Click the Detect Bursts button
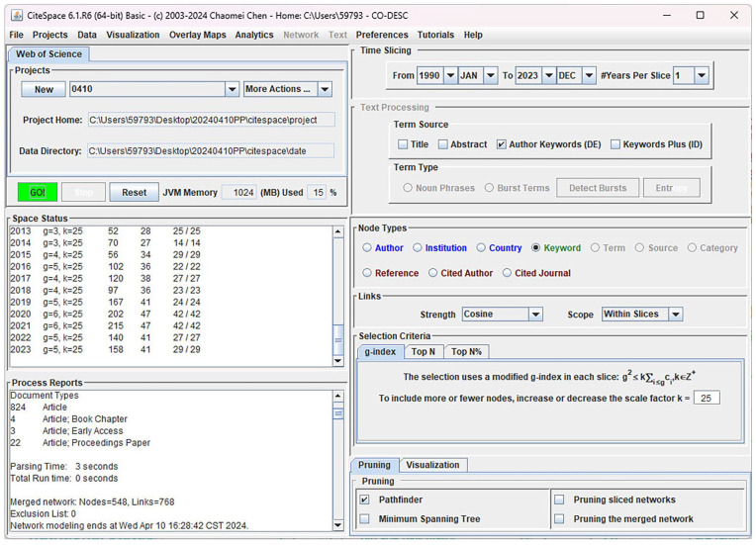756x545 pixels. pyautogui.click(x=598, y=188)
